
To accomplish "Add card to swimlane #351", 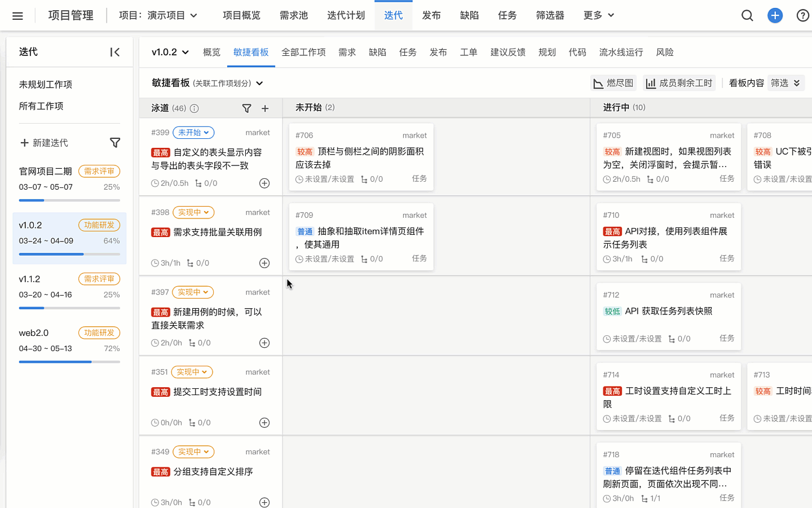I will 264,423.
